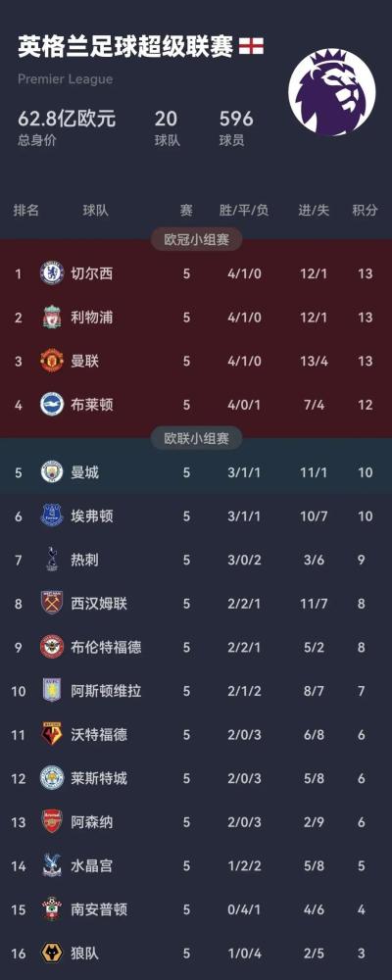The height and width of the screenshot is (980, 392).
Task: Click the England flag beside the title
Action: pos(251,46)
